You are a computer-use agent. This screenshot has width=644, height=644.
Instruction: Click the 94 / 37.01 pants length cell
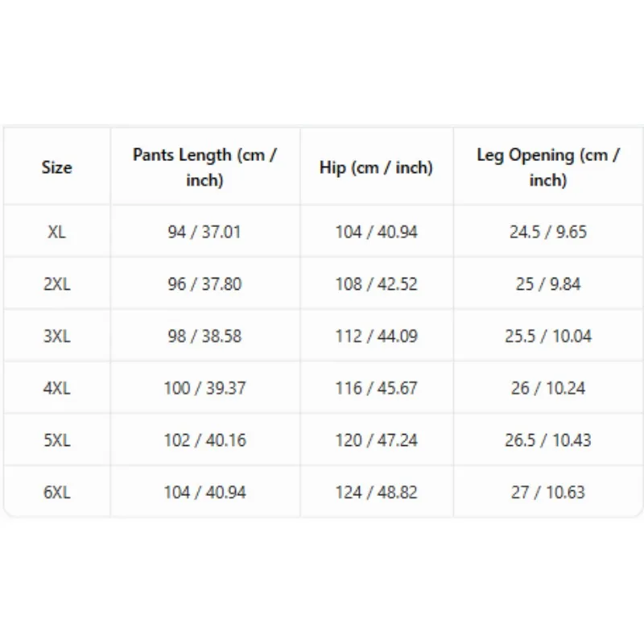click(x=205, y=232)
